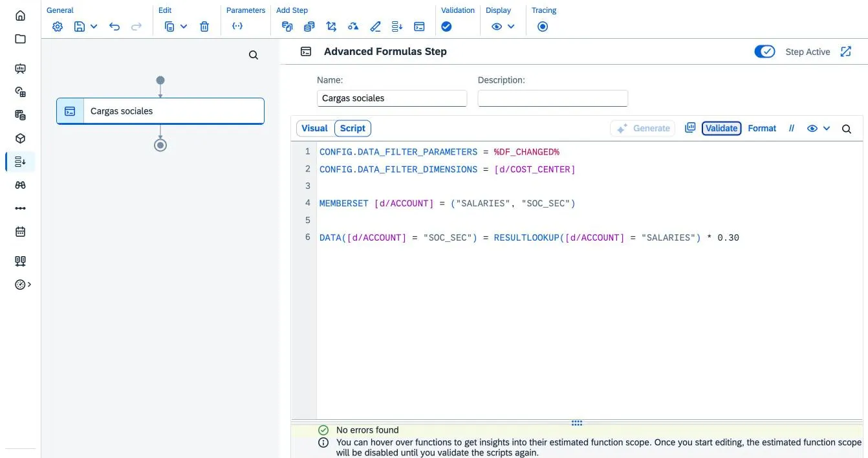
Task: Open the Files folder icon in sidebar
Action: (x=20, y=39)
